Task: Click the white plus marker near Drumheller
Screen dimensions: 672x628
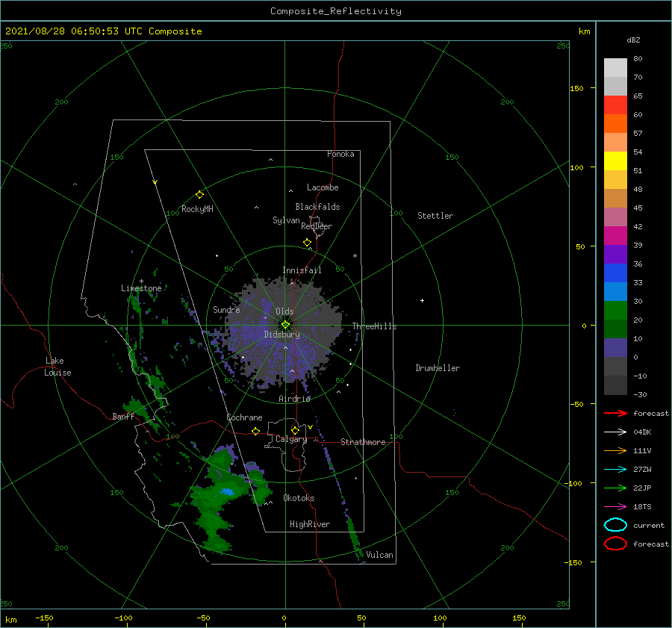Action: tap(422, 300)
